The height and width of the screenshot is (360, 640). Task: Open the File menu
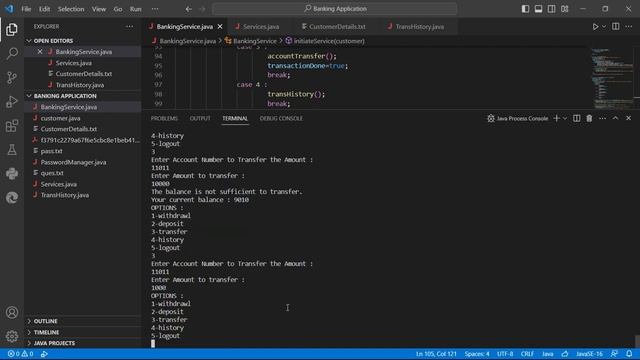point(26,9)
